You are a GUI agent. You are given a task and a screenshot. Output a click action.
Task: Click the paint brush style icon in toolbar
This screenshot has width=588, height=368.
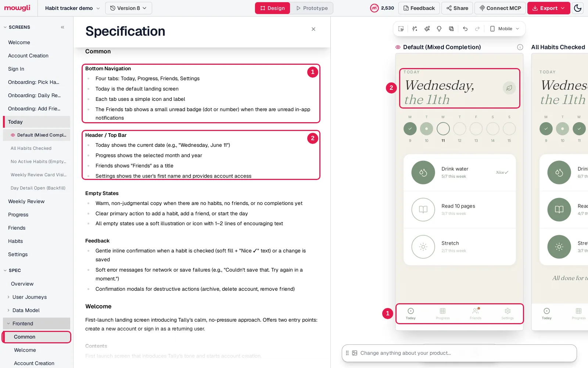point(427,29)
